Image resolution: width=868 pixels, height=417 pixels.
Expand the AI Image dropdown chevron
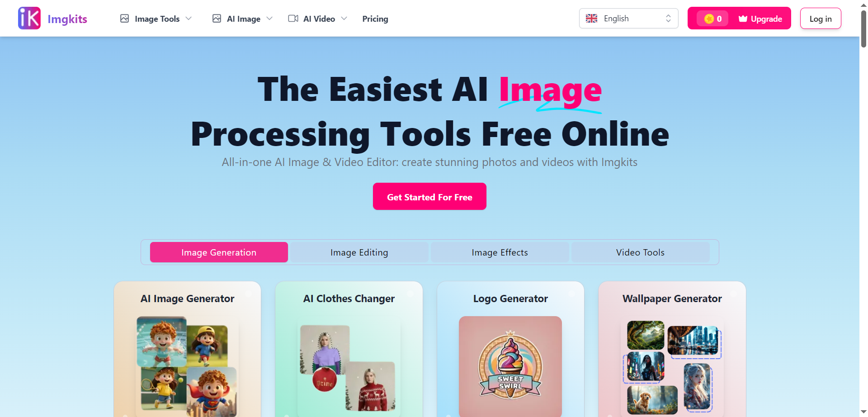(269, 19)
